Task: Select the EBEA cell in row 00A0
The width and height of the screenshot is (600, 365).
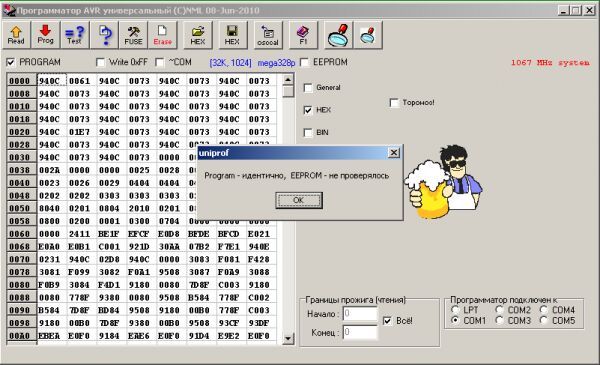Action: tap(52, 336)
